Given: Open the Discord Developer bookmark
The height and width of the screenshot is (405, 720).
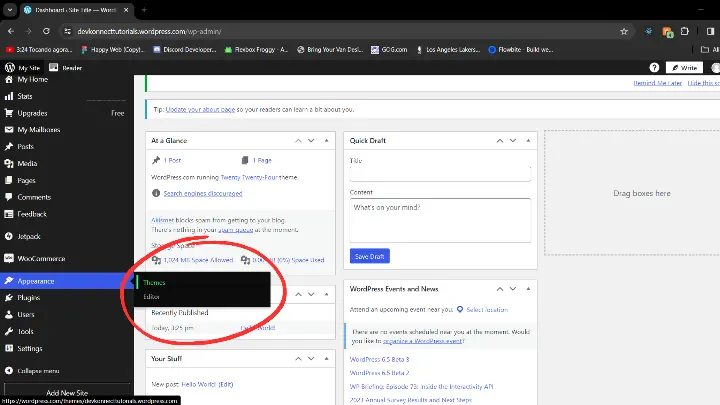Looking at the screenshot, I should coord(185,50).
